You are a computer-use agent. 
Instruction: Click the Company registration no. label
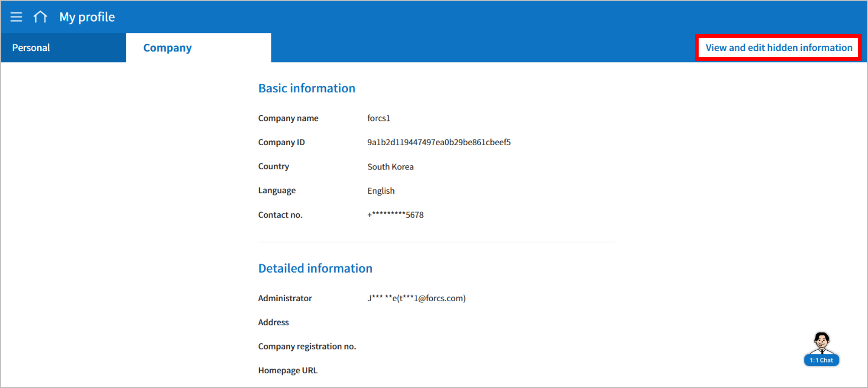(307, 346)
